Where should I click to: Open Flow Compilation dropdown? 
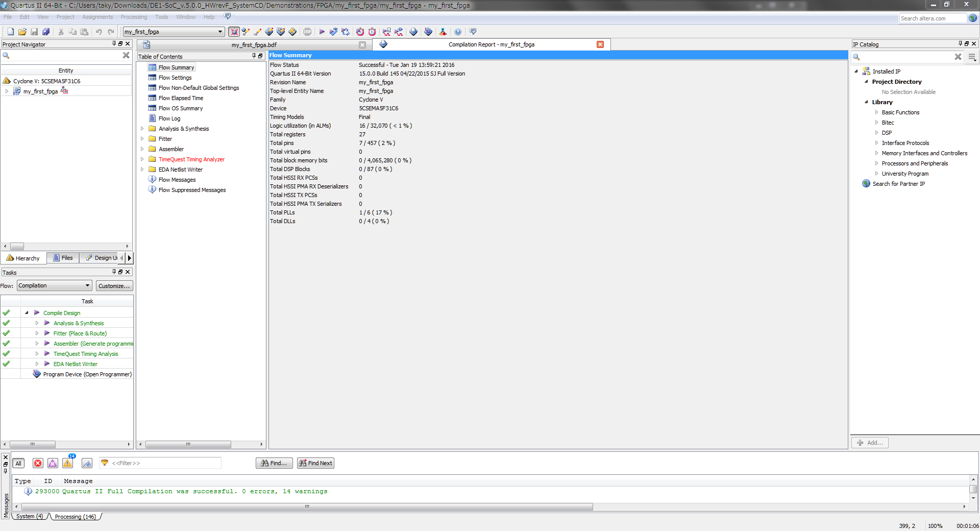click(54, 285)
